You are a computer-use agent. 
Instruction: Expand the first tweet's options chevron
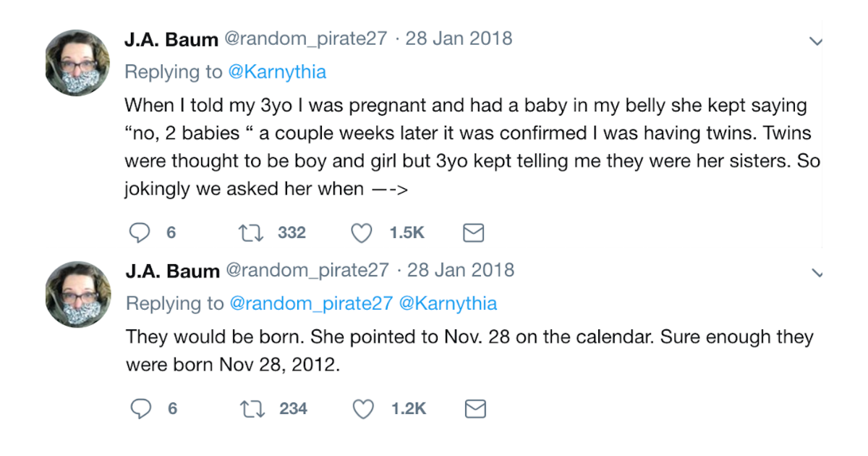816,41
